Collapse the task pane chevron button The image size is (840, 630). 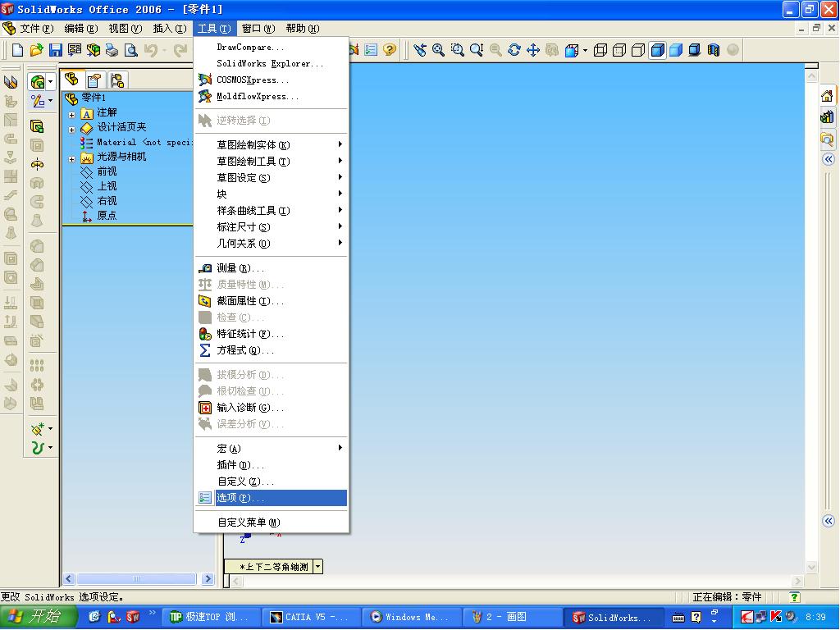point(829,159)
